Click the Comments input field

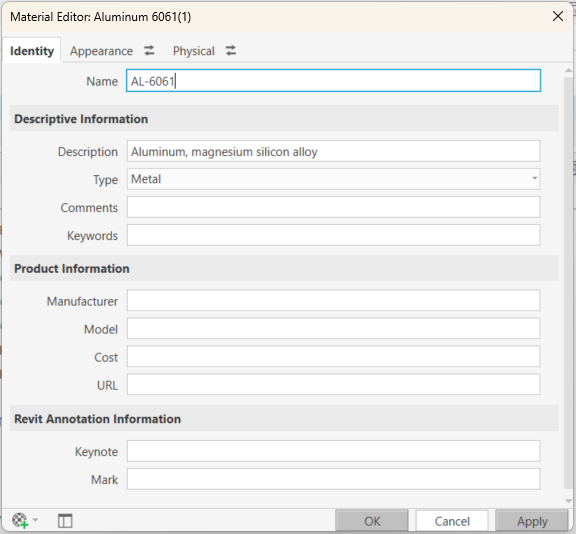tap(334, 207)
